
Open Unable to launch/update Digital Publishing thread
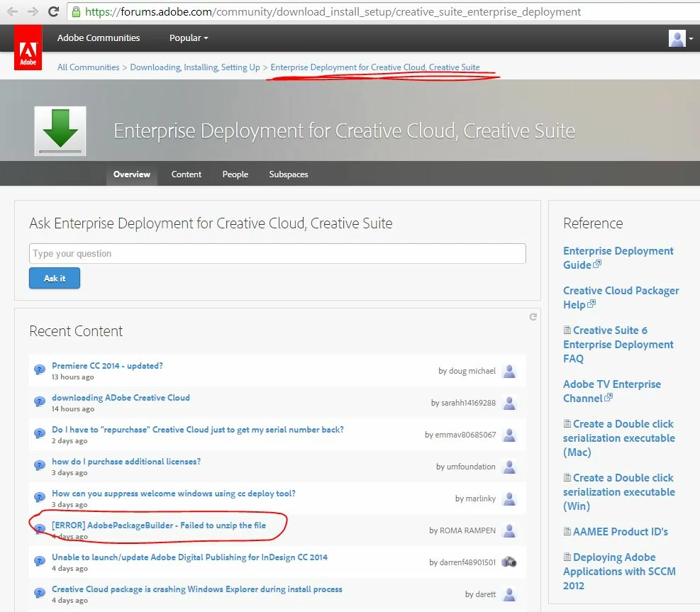(x=190, y=557)
